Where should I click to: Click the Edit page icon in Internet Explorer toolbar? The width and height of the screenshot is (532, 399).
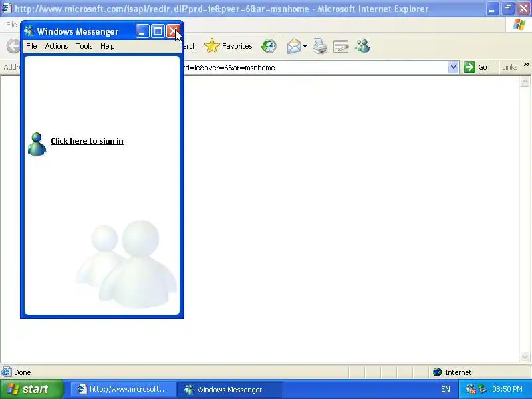pyautogui.click(x=341, y=46)
